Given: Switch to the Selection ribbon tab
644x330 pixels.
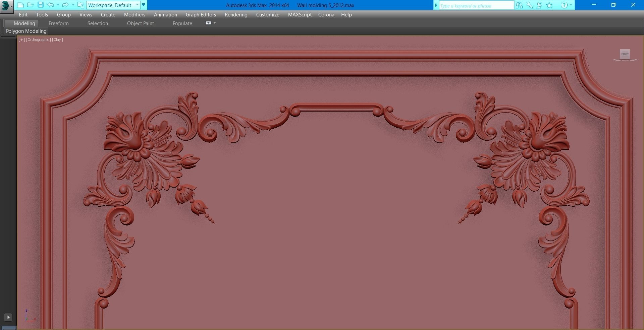Looking at the screenshot, I should [x=98, y=23].
